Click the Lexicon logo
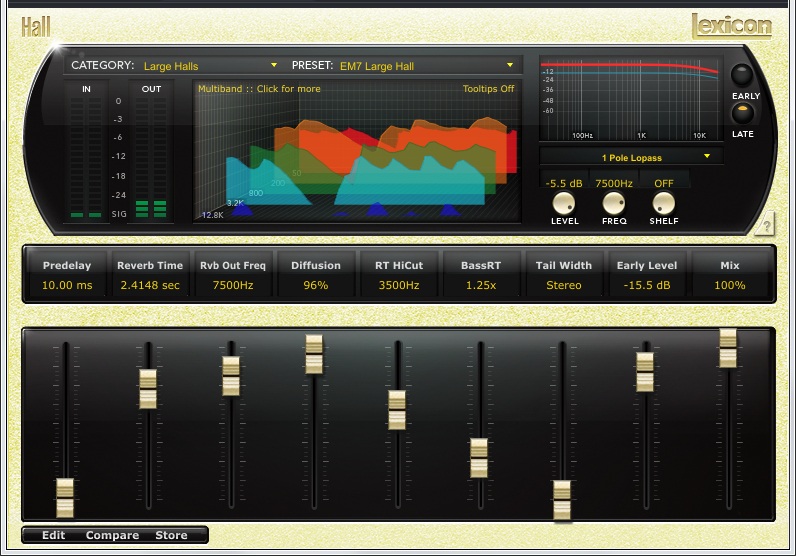This screenshot has height=556, width=796. [732, 25]
